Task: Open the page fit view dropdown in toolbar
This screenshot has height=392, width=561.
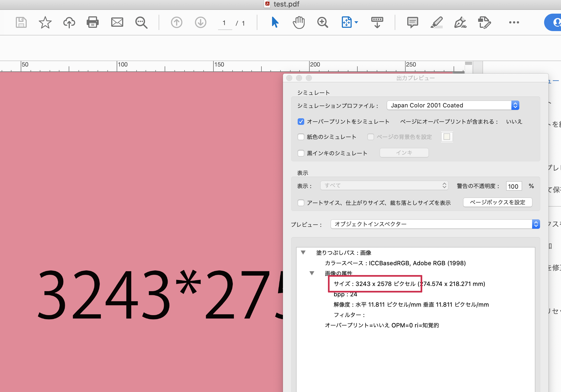Action: 350,22
